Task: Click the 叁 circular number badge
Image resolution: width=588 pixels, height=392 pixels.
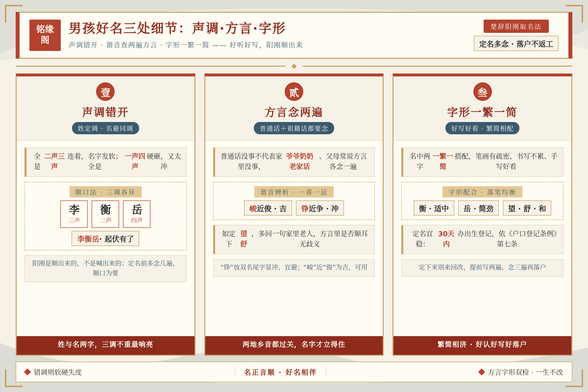Action: point(482,91)
